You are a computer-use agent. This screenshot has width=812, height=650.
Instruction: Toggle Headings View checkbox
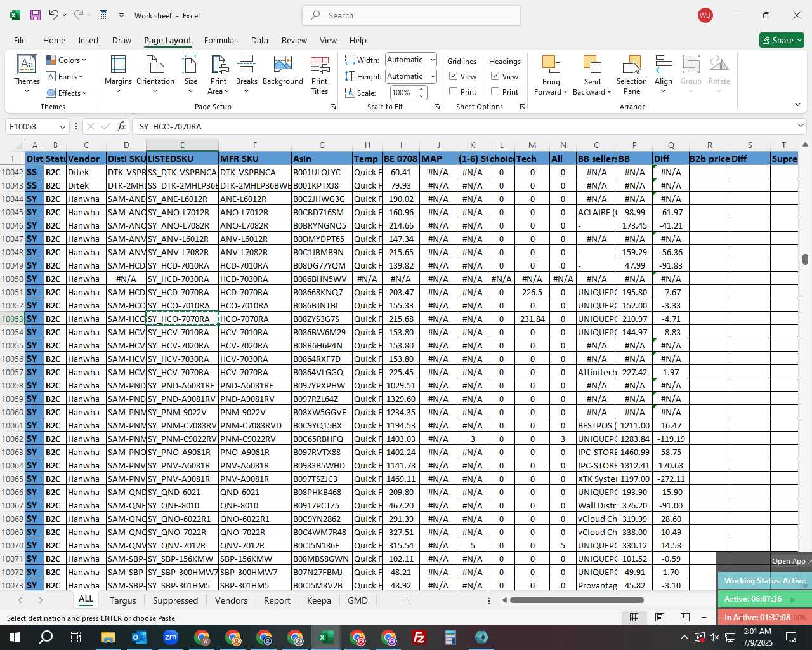(495, 76)
